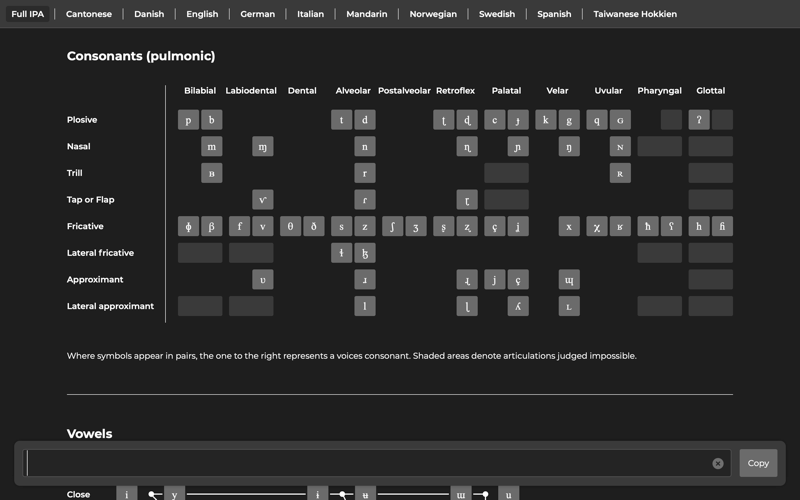The width and height of the screenshot is (800, 500).
Task: Insert alveolar lateral approximant l
Action: tap(365, 306)
